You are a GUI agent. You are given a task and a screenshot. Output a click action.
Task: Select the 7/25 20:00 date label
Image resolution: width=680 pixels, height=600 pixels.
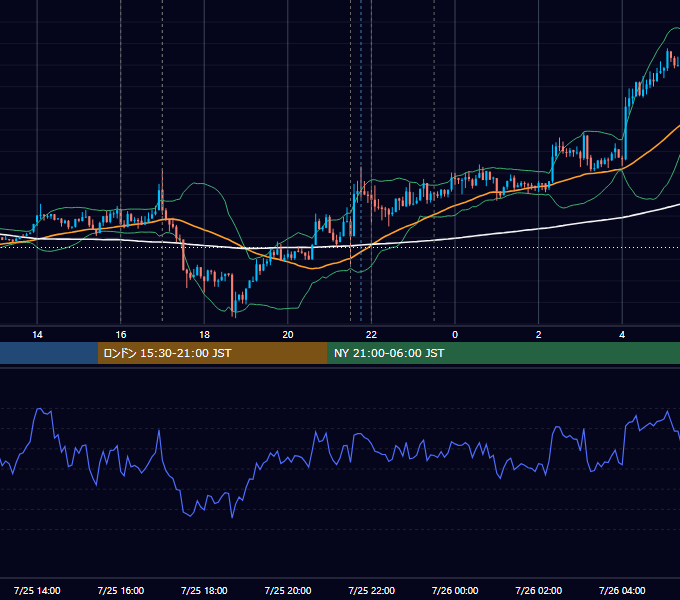(288, 590)
